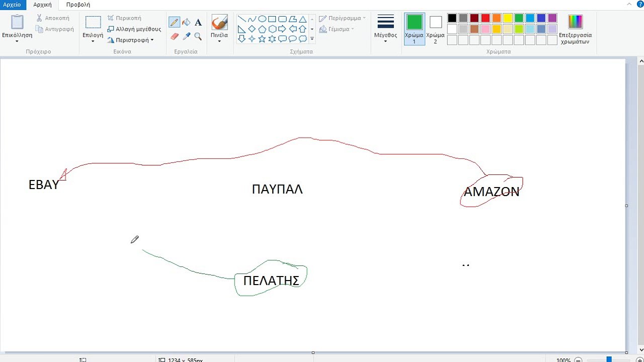Pick the purple color swatch

click(552, 18)
